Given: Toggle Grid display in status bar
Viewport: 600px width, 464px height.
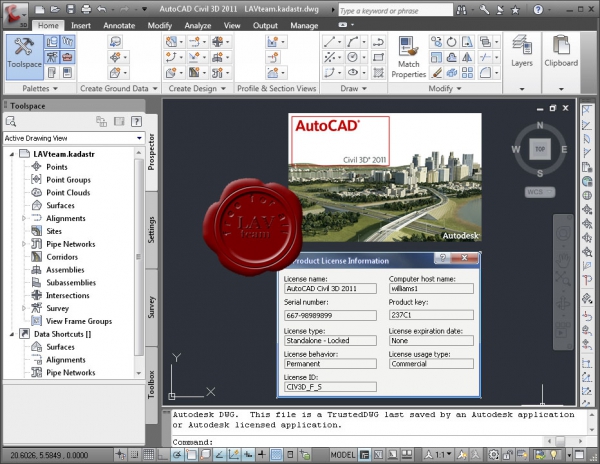Looking at the screenshot, I should (x=148, y=455).
